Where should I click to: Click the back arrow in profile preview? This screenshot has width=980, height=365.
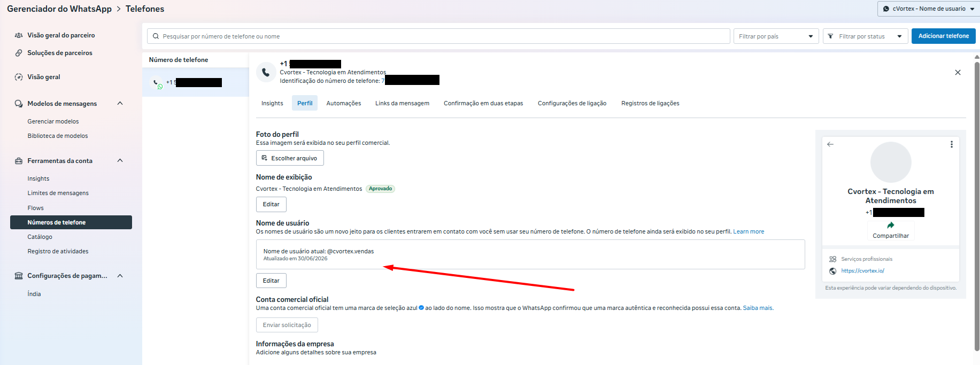830,144
